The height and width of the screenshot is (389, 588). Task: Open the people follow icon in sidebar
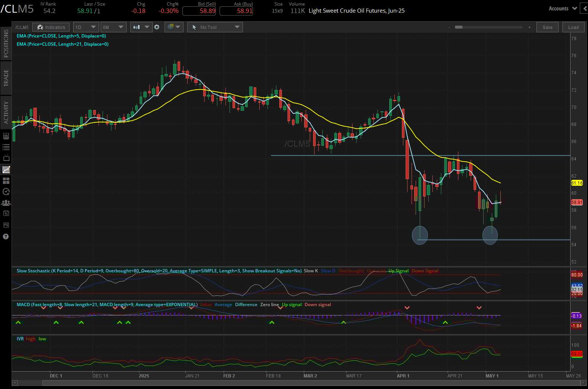[6, 203]
